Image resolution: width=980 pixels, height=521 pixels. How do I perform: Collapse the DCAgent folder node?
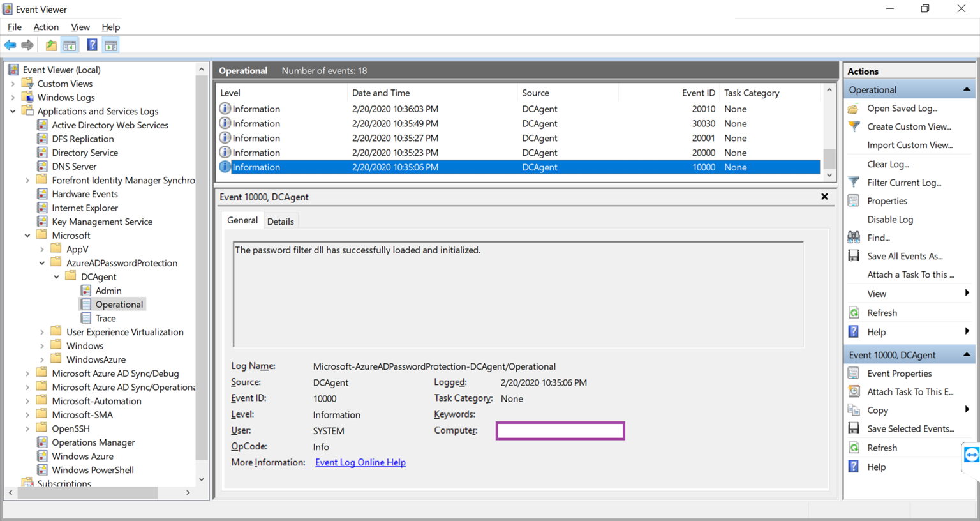point(57,277)
